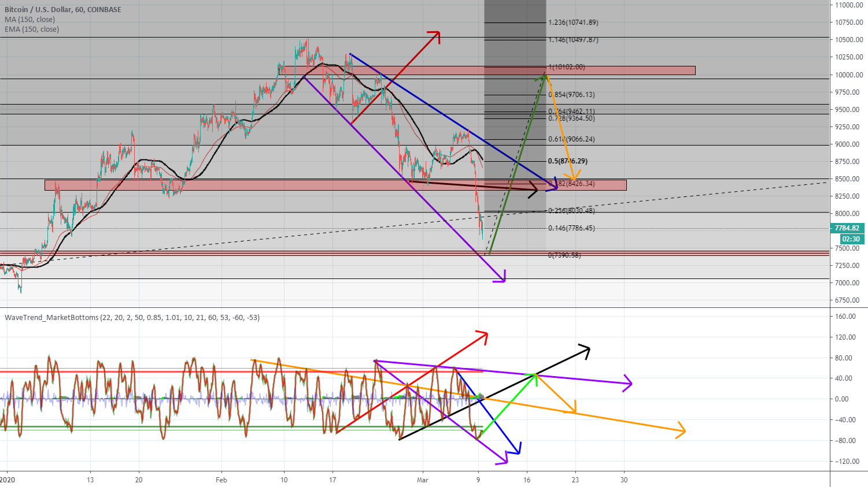Click 8750.00 on the price axis
Image resolution: width=868 pixels, height=487 pixels.
tap(848, 162)
